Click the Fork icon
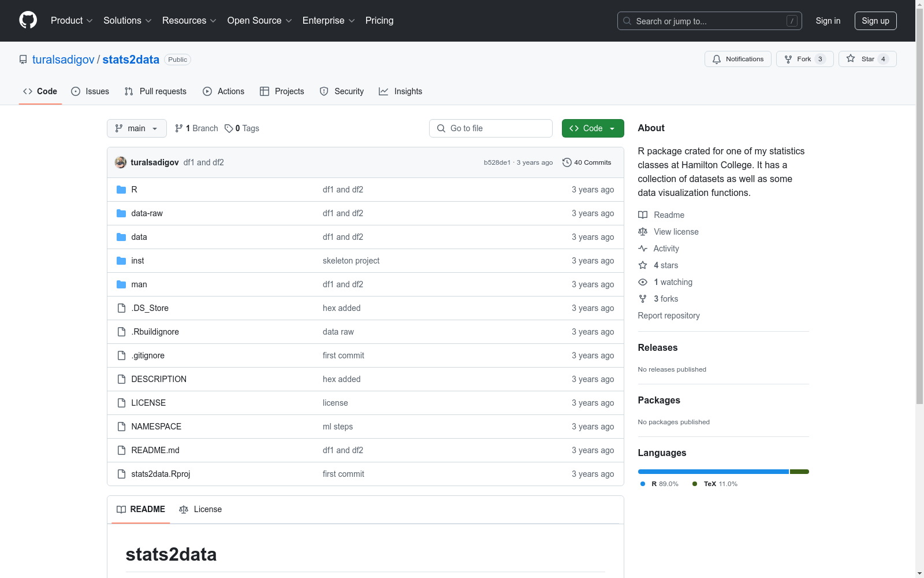Viewport: 924px width, 578px height. (x=788, y=59)
